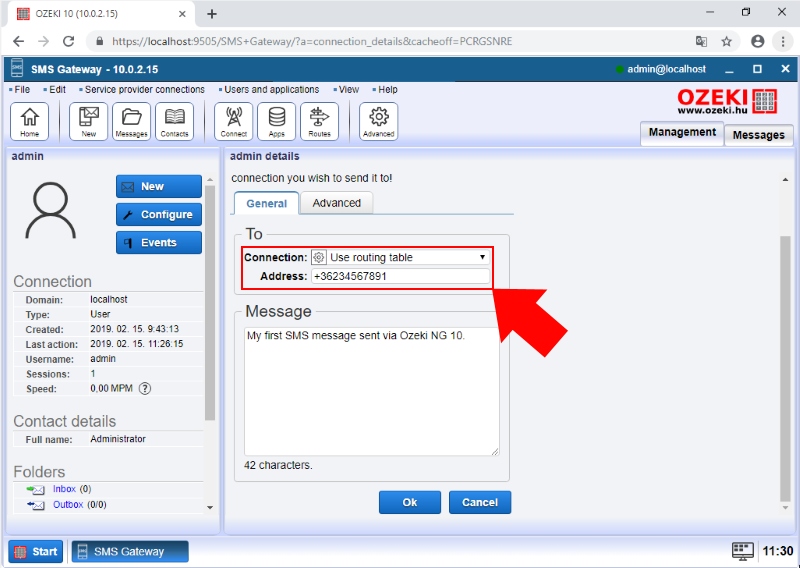Open the Messages folder toolbar icon

tap(132, 121)
